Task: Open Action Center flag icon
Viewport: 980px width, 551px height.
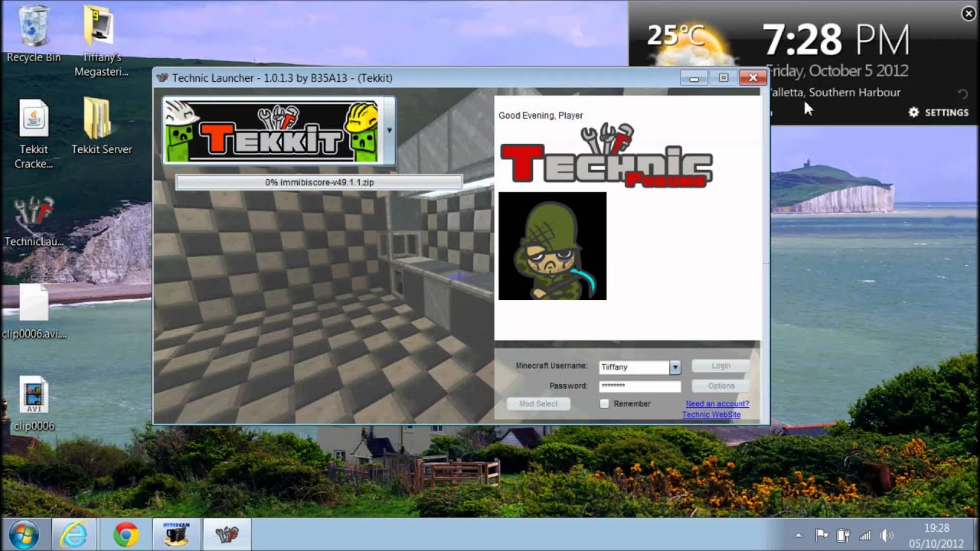Action: [x=822, y=535]
